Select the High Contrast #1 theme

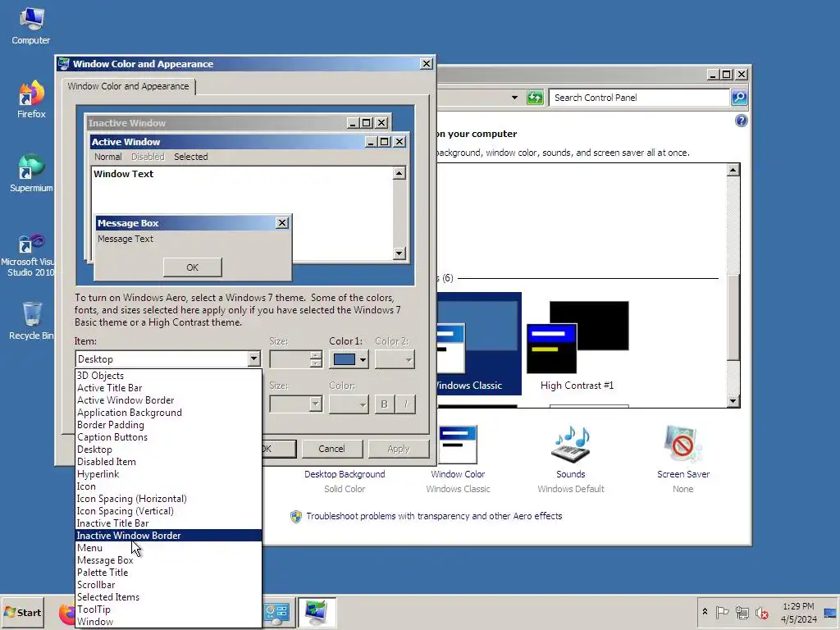[577, 345]
